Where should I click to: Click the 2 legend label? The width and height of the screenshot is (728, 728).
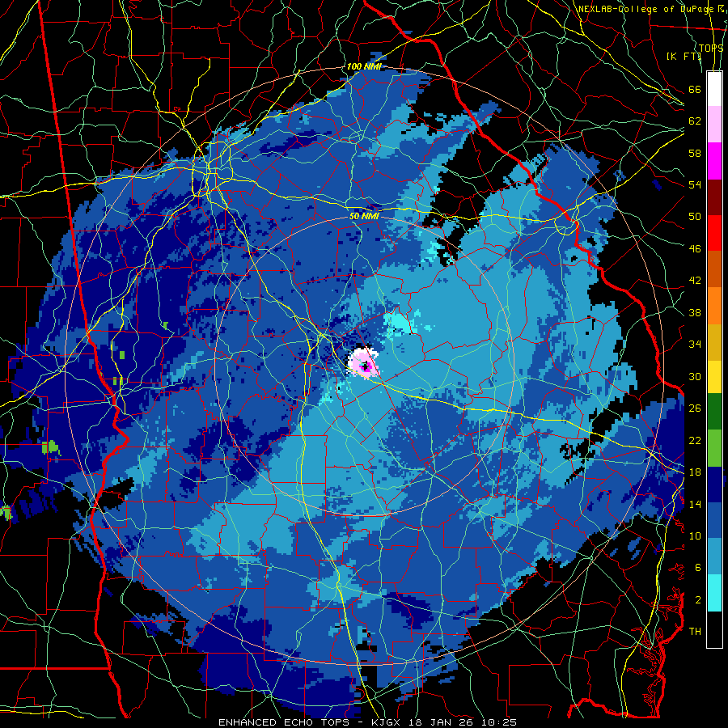tap(698, 599)
